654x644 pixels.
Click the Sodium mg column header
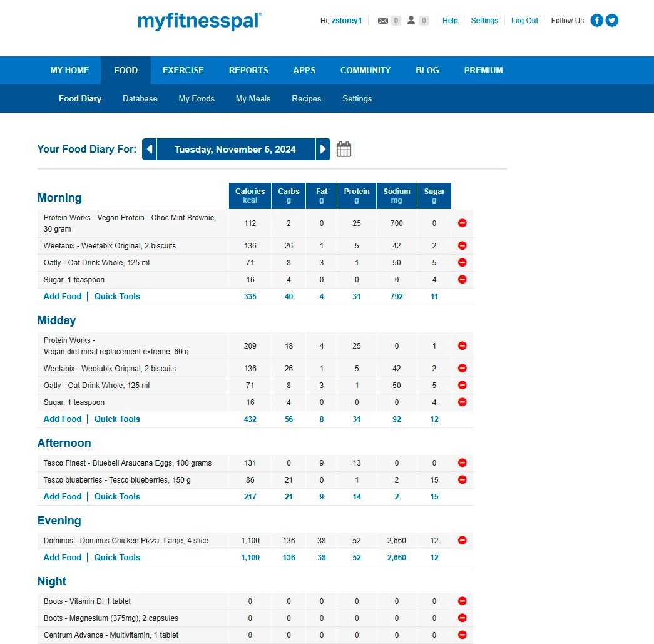click(x=397, y=196)
